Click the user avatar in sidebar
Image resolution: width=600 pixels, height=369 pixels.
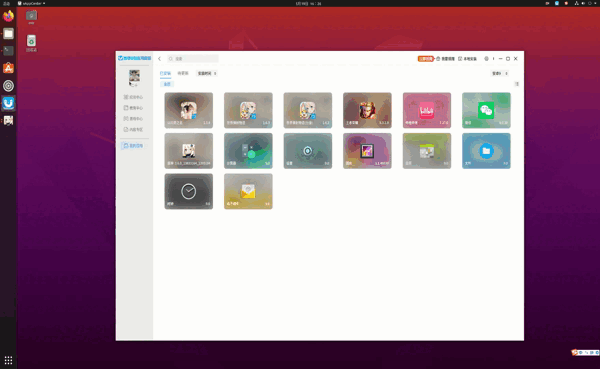tap(134, 76)
